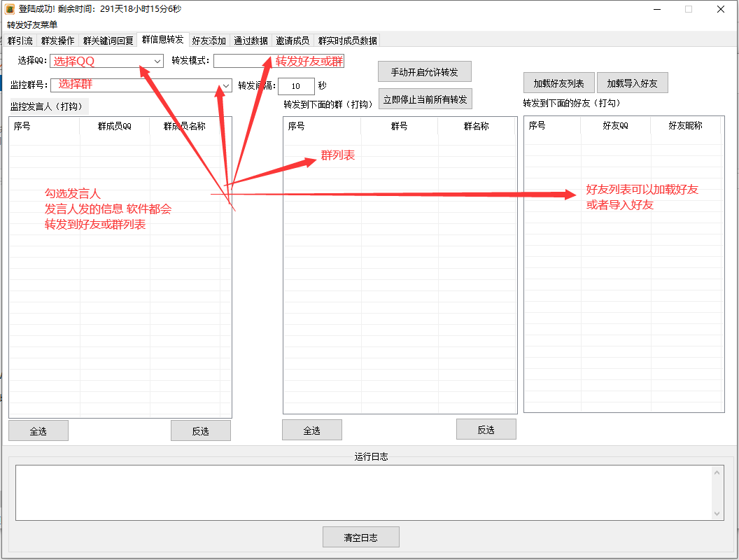Switch to the 群发操作 tab
Screen dimensions: 739x560
click(x=57, y=41)
